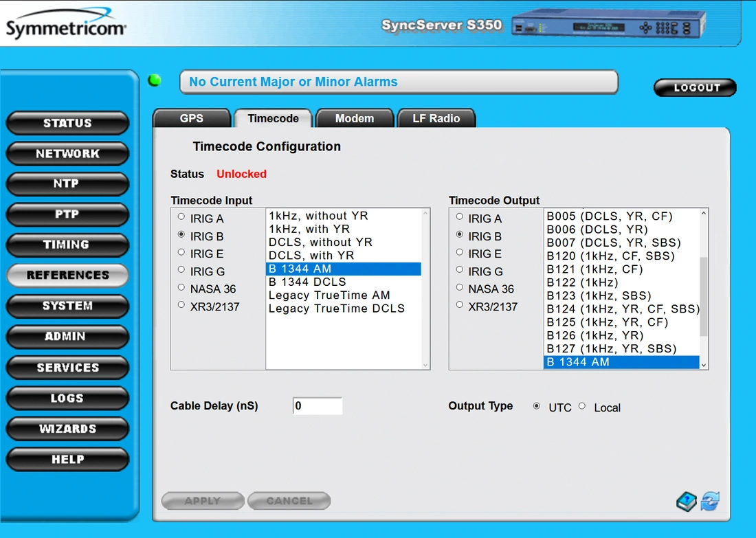
Task: Select IRIG E timecode input radio
Action: [x=181, y=252]
